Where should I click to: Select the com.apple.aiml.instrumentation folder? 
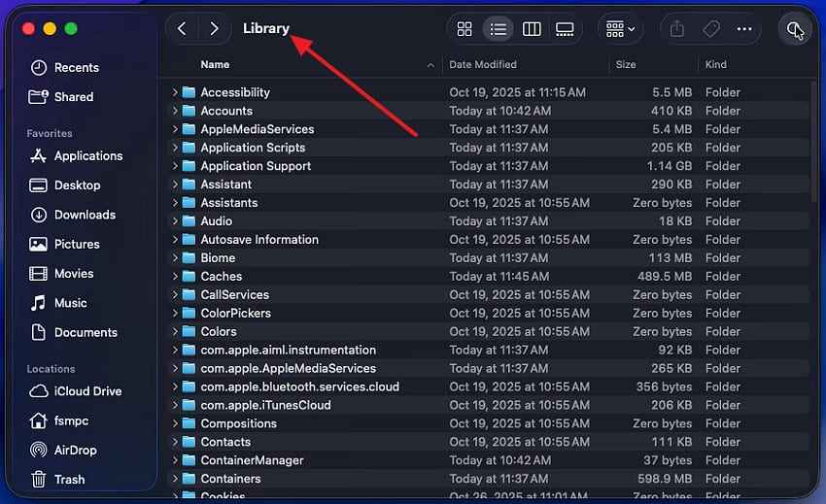(x=489, y=351)
